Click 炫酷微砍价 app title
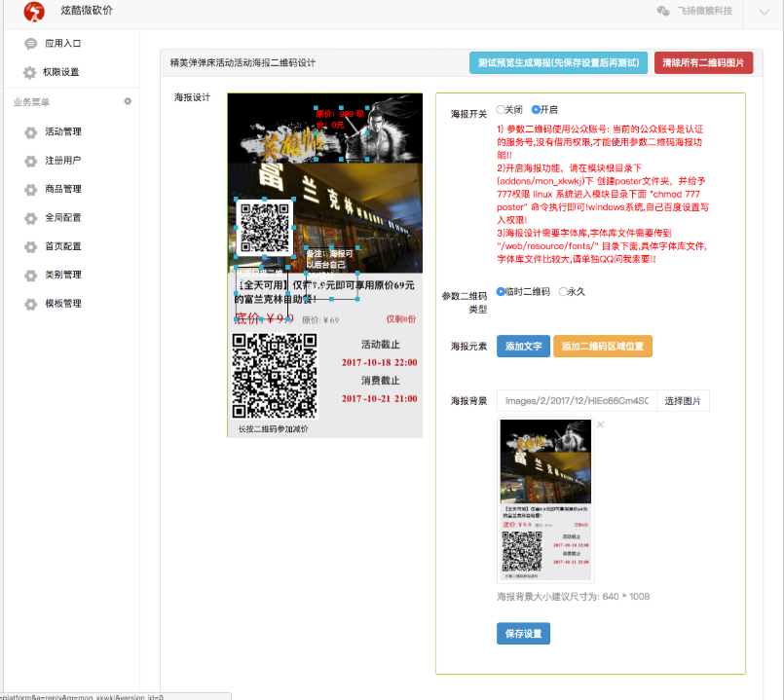 click(x=87, y=11)
